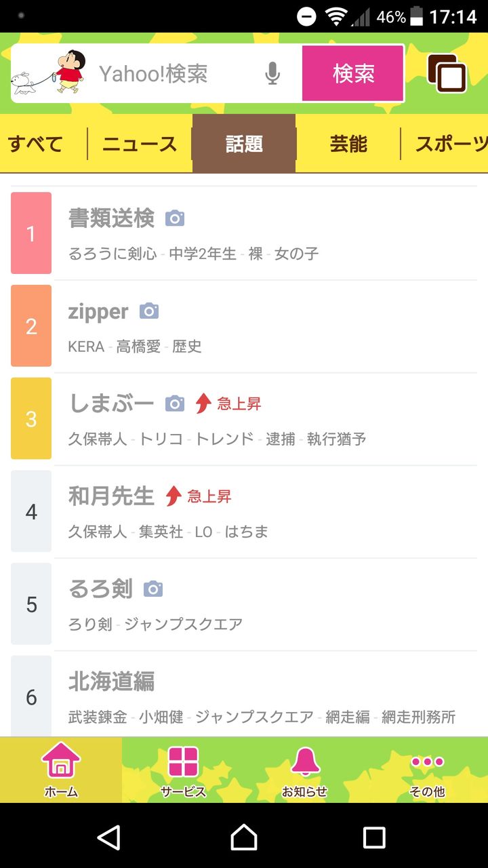488x868 pixels.
Task: Open the ホーム home icon
Action: 61,770
